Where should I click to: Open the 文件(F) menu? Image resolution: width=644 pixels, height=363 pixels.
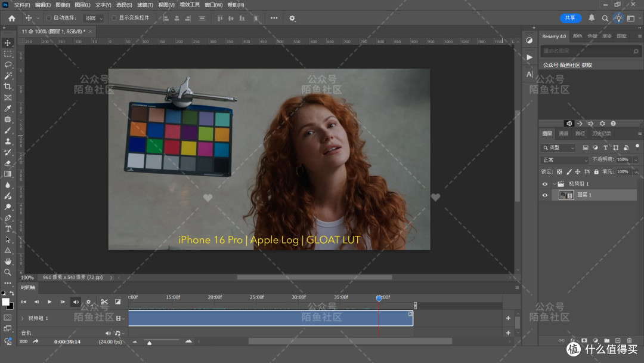tap(22, 5)
